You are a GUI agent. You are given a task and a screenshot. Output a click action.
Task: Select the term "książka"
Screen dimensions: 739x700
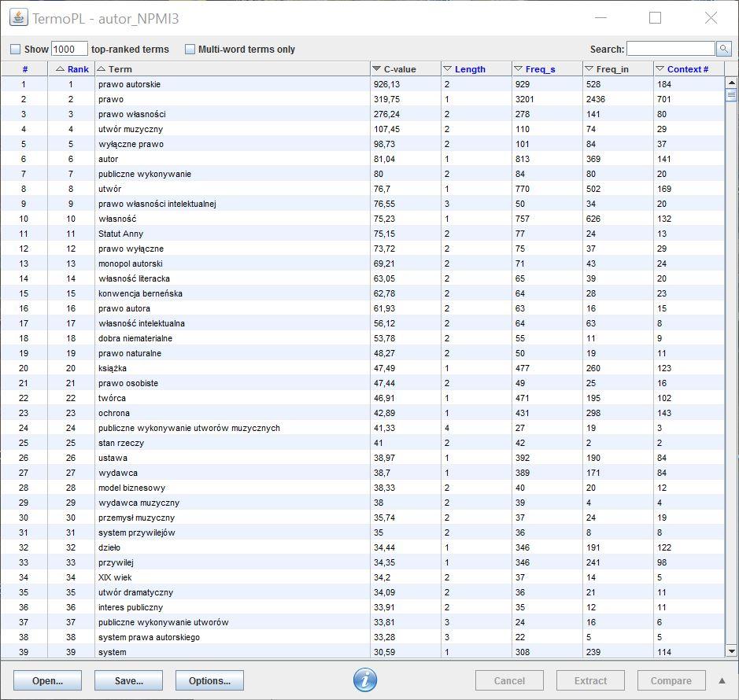113,368
